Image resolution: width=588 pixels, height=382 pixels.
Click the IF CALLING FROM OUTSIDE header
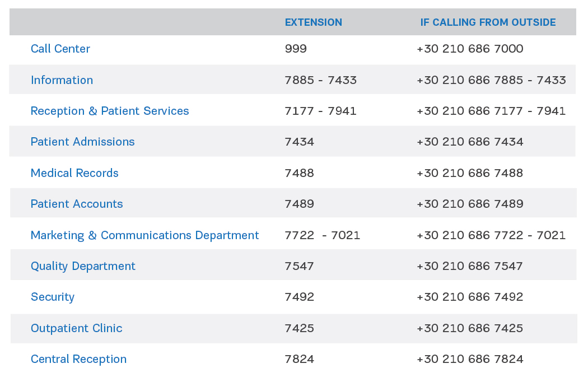488,22
